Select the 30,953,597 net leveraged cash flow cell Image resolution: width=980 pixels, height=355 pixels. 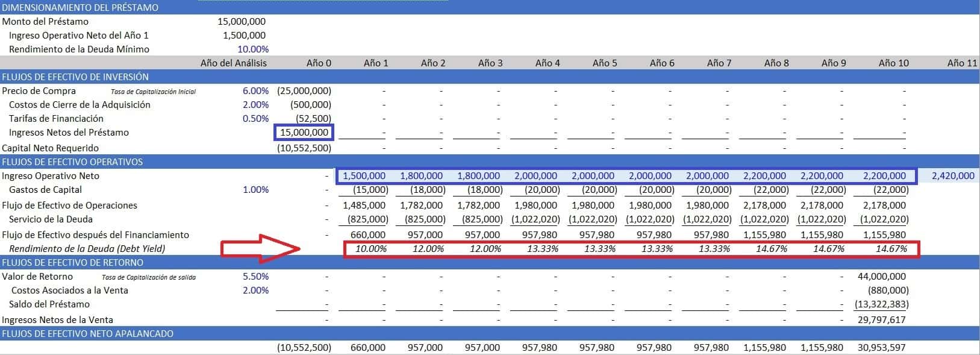[881, 347]
